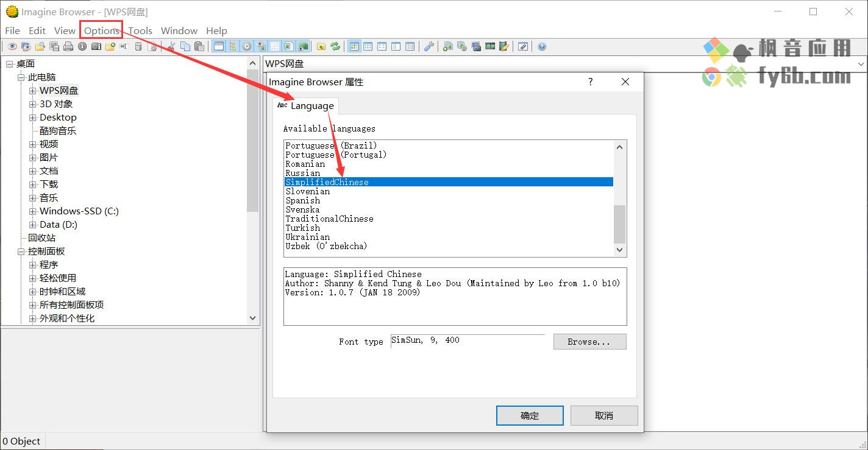Click the Paste clipboard toolbar icon

199,46
